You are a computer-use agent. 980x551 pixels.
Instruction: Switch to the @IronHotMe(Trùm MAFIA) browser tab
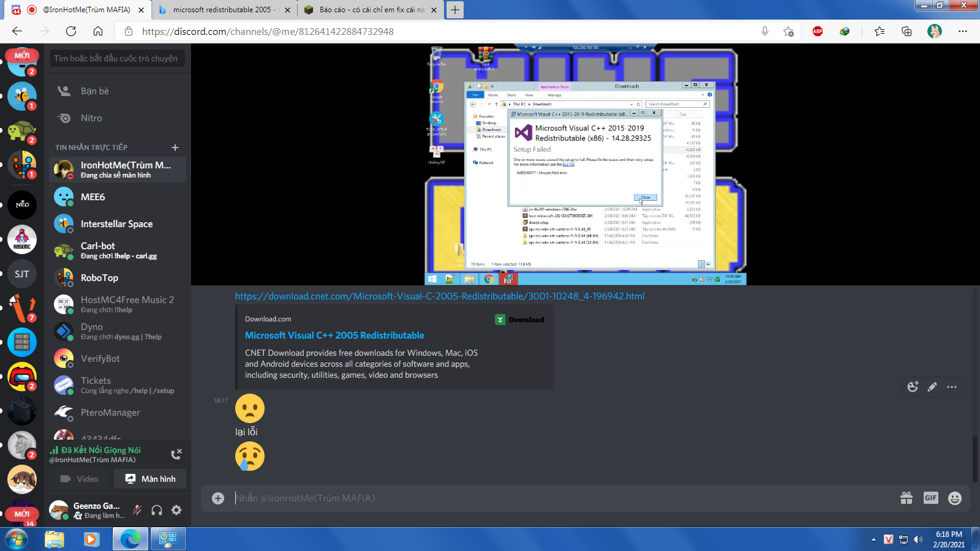point(80,10)
